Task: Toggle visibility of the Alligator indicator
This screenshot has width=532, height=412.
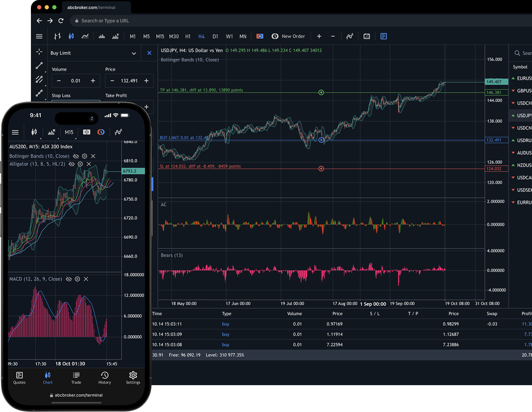Action: coord(72,164)
